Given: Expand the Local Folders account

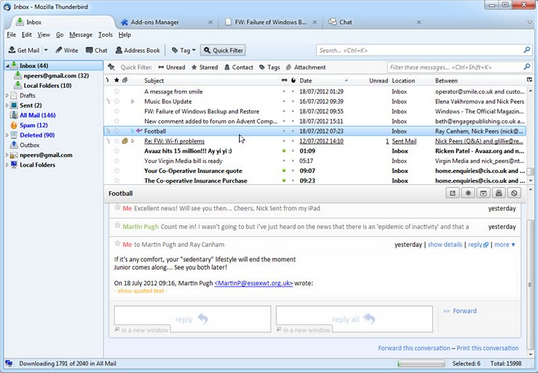Looking at the screenshot, I should point(7,165).
